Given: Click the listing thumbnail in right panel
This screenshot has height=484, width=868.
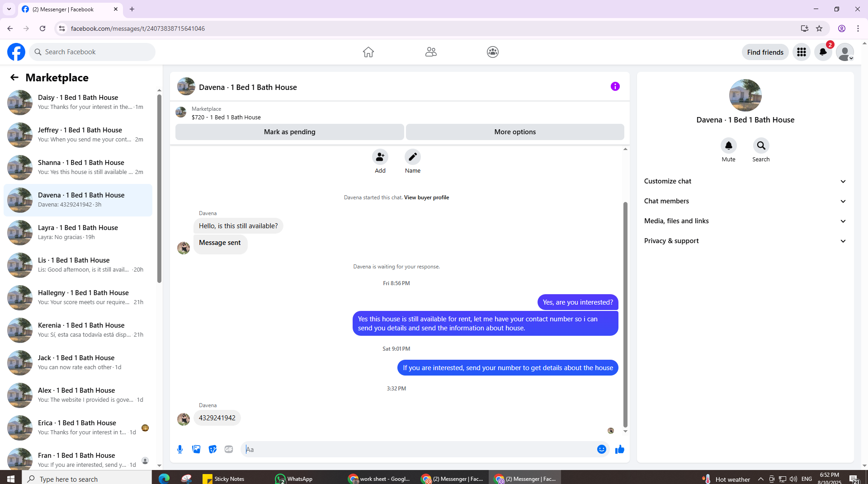Looking at the screenshot, I should (x=745, y=95).
